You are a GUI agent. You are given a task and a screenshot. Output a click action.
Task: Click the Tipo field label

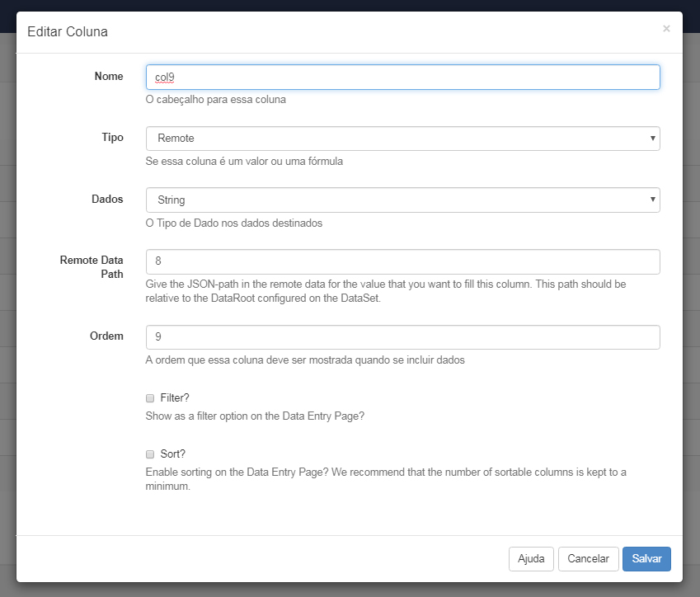point(112,138)
